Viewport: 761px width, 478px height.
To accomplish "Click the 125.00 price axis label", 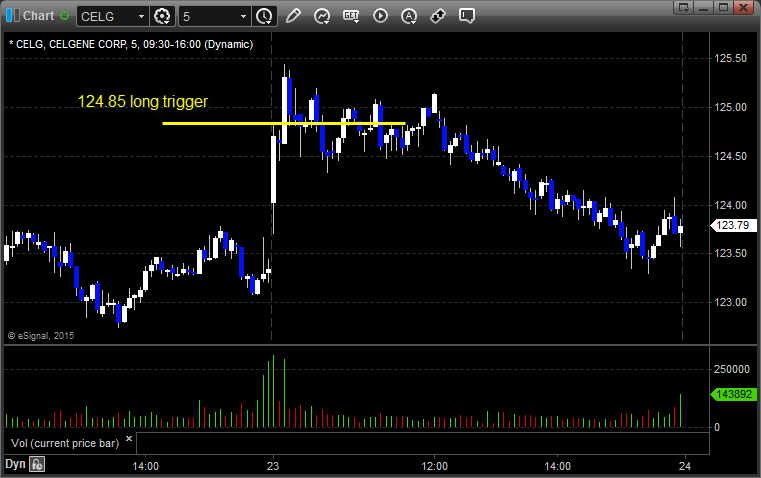I will [730, 107].
